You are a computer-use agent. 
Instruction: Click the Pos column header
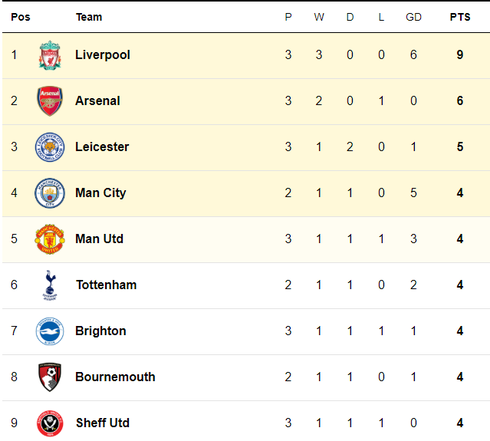pos(20,17)
